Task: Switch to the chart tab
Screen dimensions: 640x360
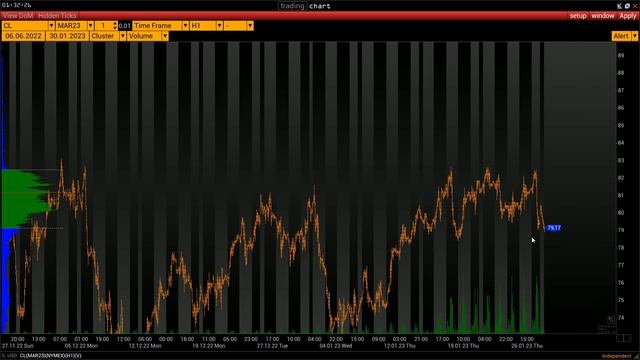Action: point(320,6)
